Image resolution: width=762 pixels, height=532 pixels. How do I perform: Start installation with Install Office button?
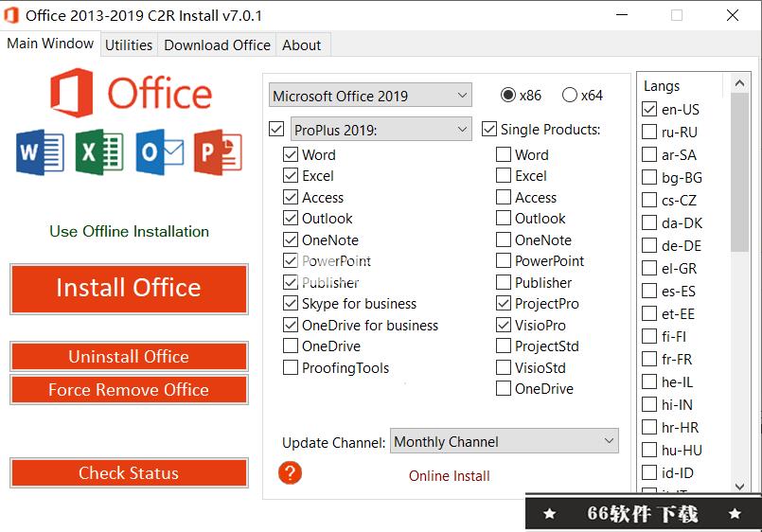(x=129, y=289)
